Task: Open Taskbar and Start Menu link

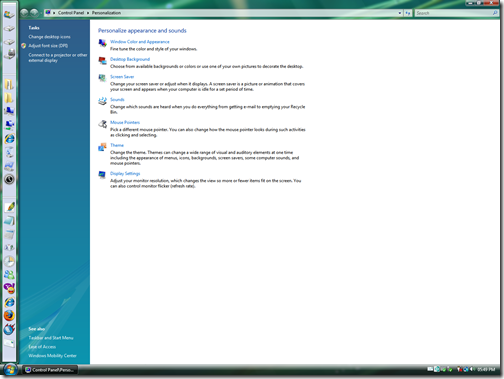Action: point(51,338)
